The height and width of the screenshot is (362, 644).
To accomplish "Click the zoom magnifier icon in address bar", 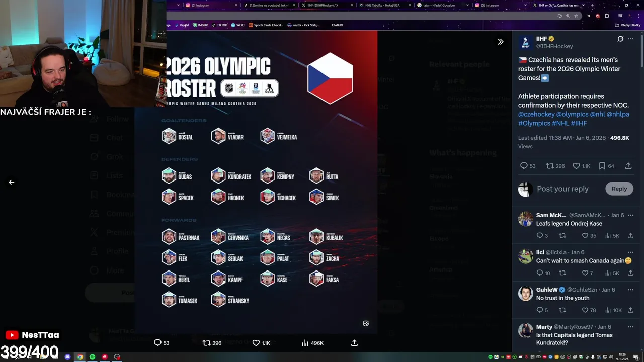I will (568, 16).
